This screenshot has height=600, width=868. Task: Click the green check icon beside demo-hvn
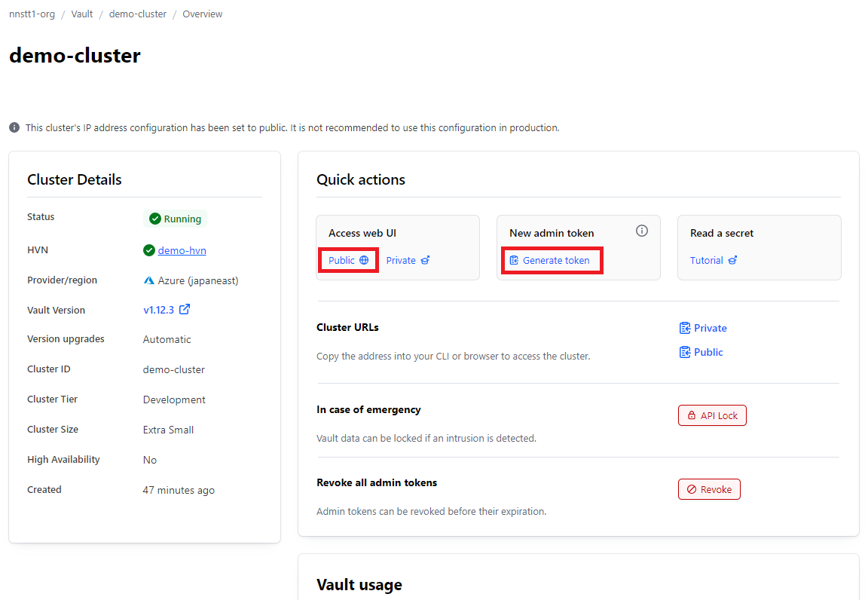coord(149,250)
